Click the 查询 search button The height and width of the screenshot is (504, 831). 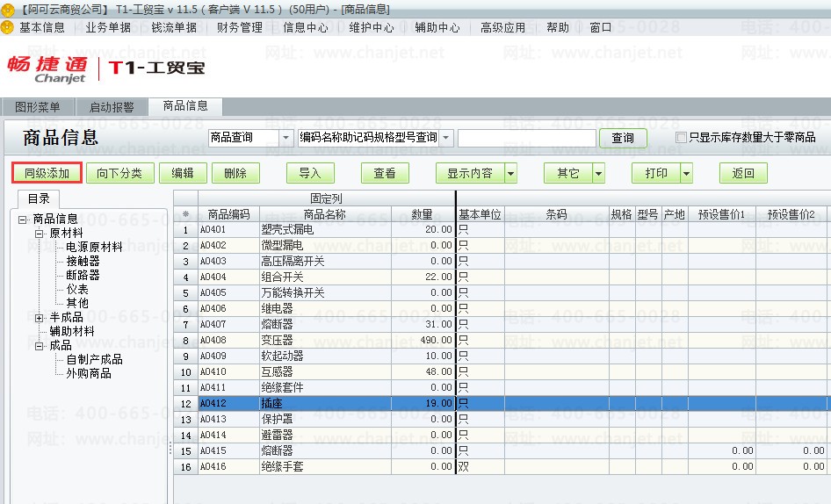[623, 138]
